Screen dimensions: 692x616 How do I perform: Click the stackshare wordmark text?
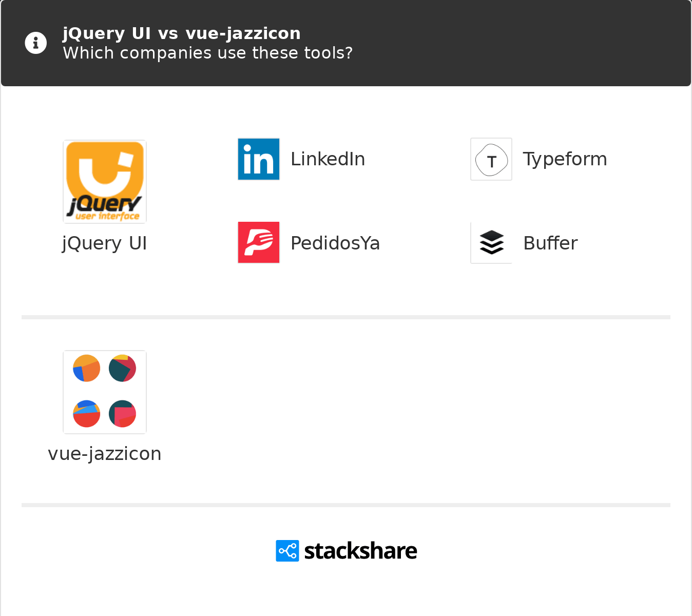click(360, 551)
